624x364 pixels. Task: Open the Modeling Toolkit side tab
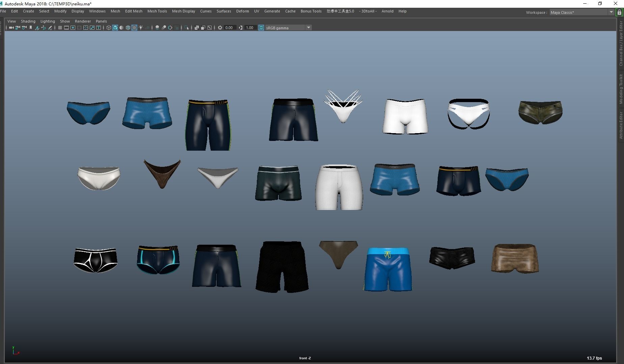pyautogui.click(x=621, y=89)
